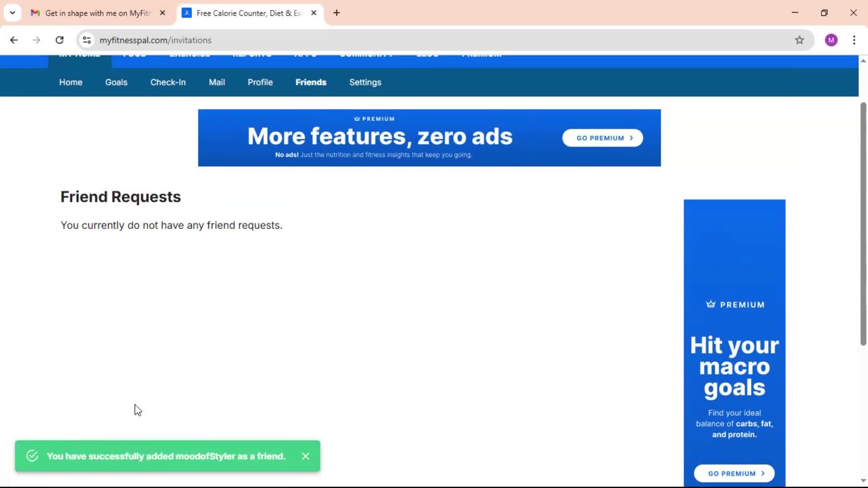Click the 'no friend requests' message text
This screenshot has width=868, height=488.
(x=171, y=225)
